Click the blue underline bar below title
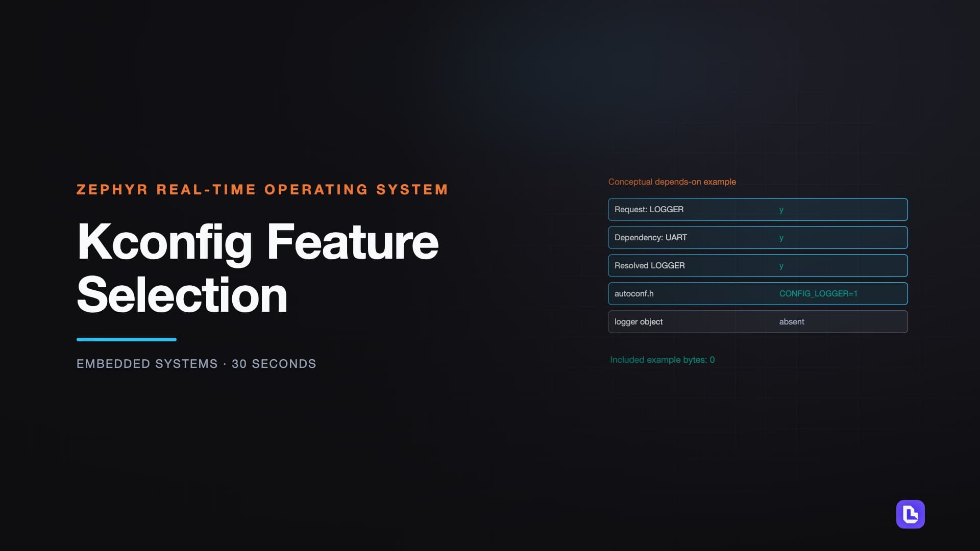The height and width of the screenshot is (551, 980). click(x=127, y=339)
